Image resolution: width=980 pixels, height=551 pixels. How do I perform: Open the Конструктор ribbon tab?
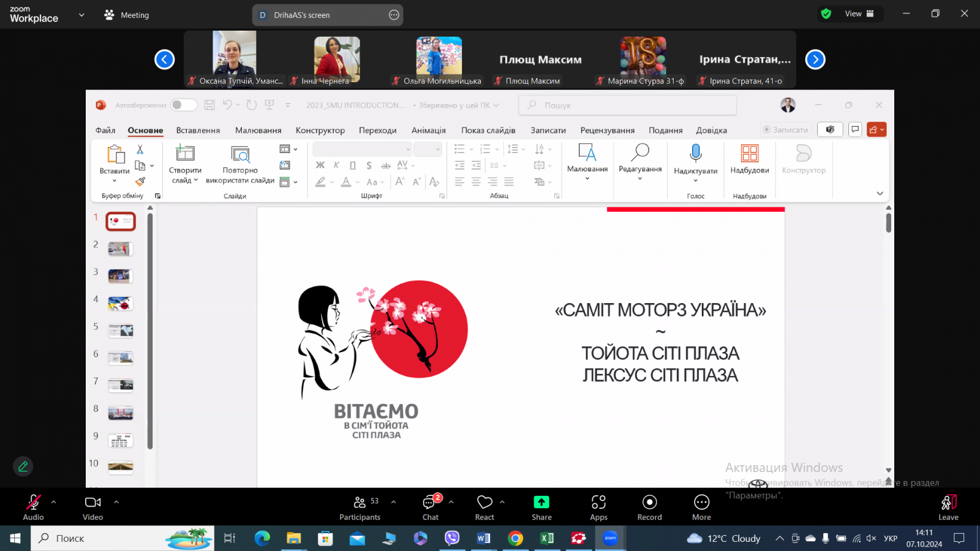point(320,130)
